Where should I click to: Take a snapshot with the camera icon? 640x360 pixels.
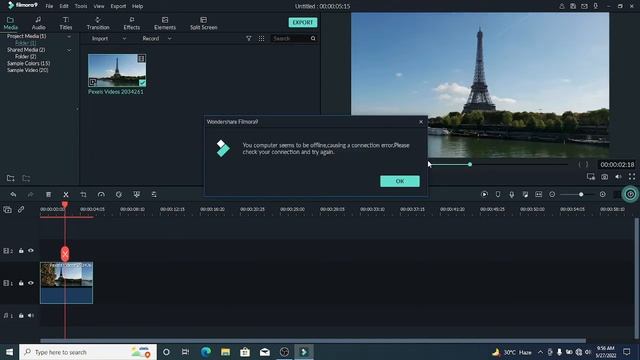pos(604,177)
